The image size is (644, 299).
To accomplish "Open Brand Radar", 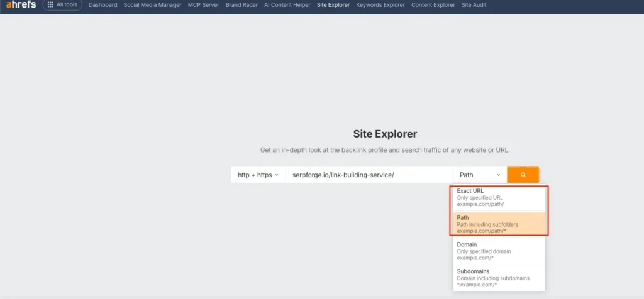I will click(241, 5).
